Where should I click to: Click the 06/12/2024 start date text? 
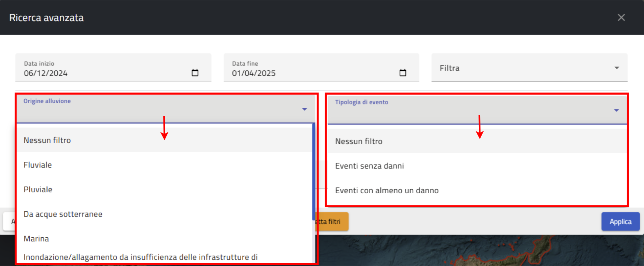click(46, 73)
